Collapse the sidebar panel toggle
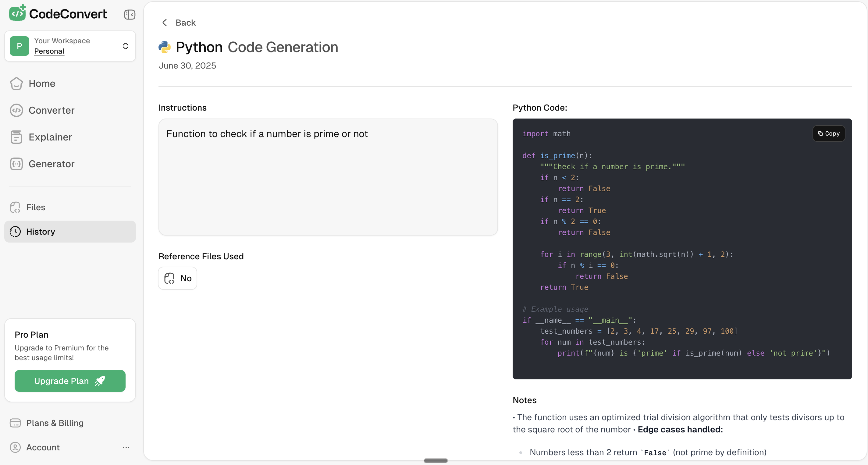This screenshot has height=465, width=868. (x=130, y=15)
